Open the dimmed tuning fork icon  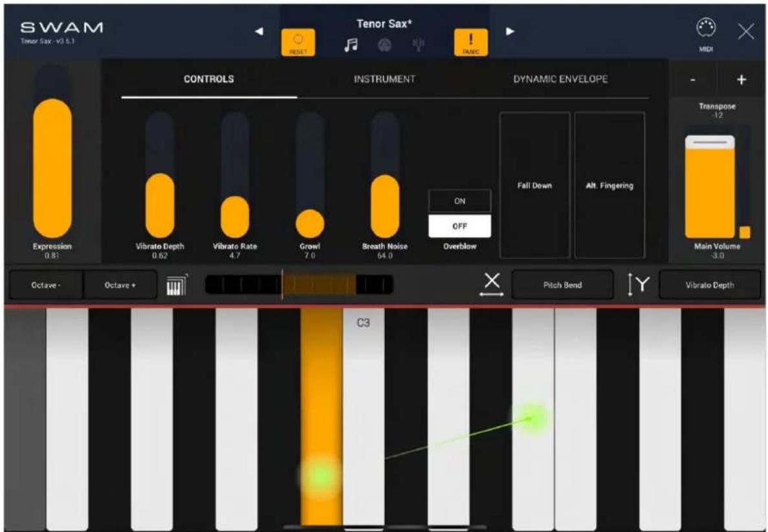(418, 45)
